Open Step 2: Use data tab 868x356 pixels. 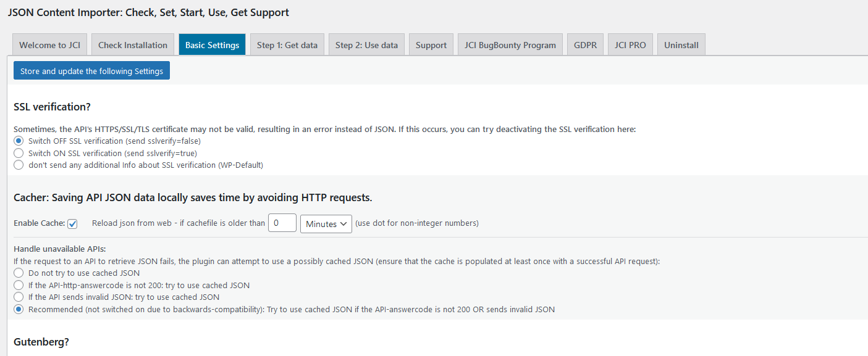[366, 45]
